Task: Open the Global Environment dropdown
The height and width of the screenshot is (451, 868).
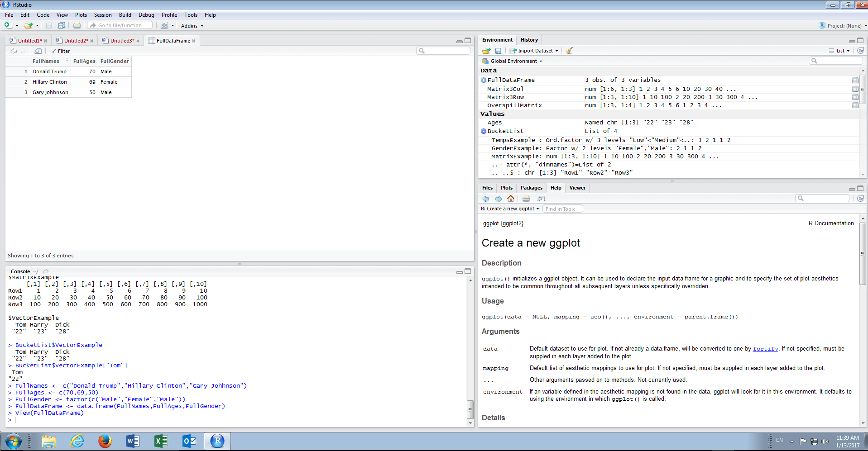Action: tap(512, 61)
